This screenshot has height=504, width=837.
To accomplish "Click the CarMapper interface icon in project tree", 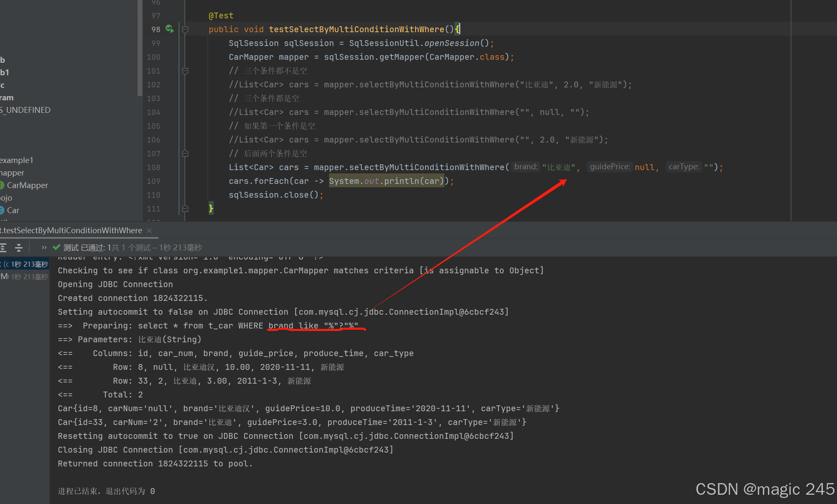I will [2, 185].
